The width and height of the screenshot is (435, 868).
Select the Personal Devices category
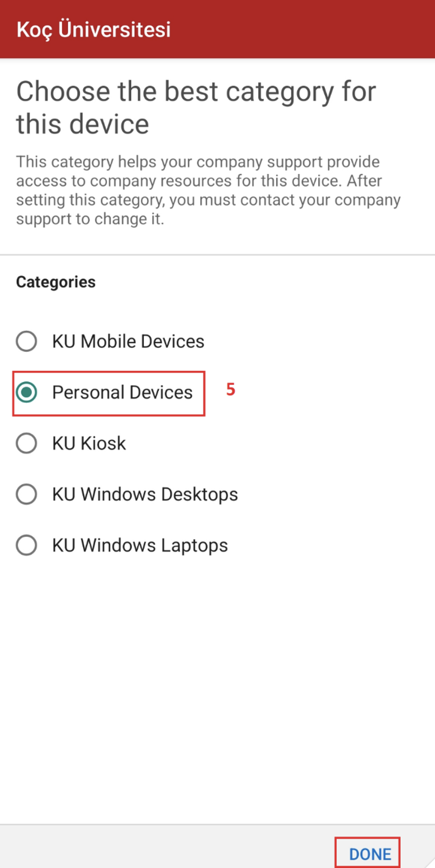click(x=26, y=393)
